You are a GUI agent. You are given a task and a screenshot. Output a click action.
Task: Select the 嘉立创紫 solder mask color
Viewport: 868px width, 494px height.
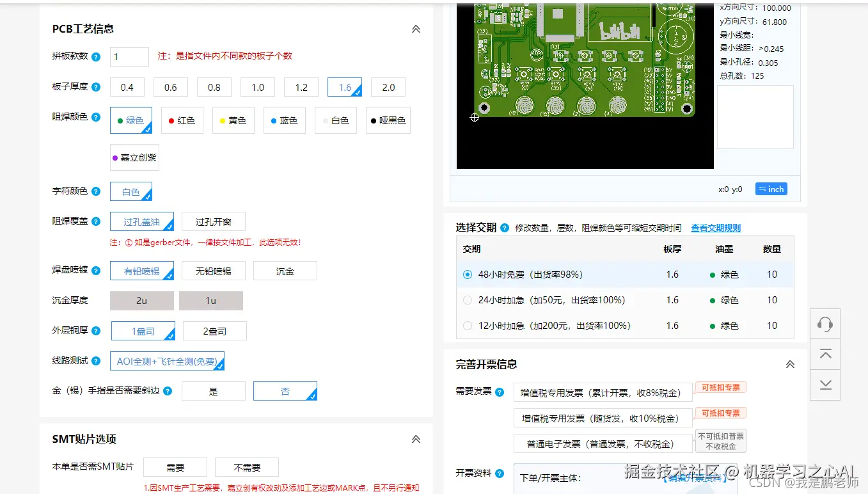click(134, 157)
